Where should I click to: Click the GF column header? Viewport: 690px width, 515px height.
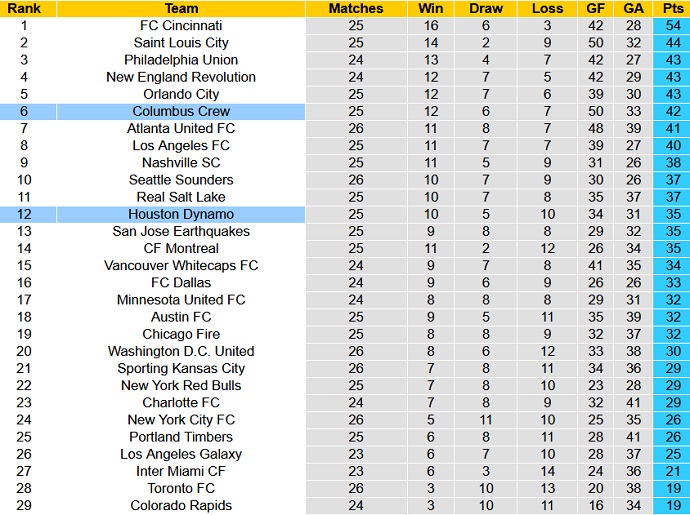[x=597, y=8]
